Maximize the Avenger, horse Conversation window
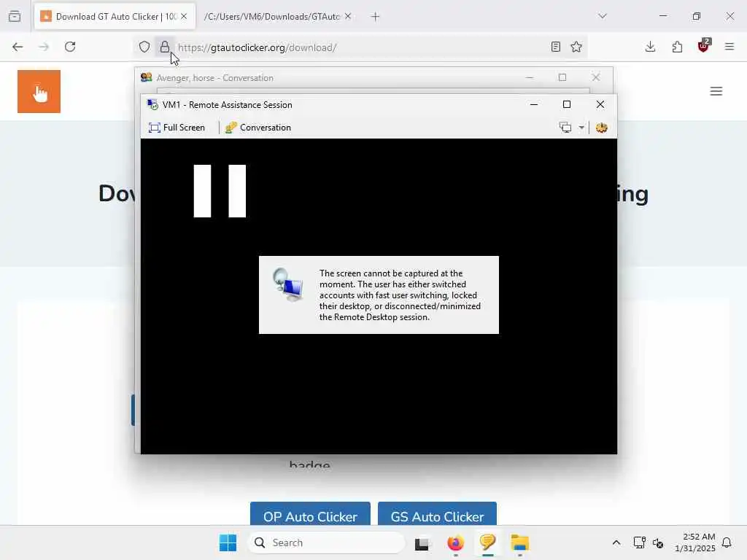Image resolution: width=747 pixels, height=560 pixels. point(562,77)
